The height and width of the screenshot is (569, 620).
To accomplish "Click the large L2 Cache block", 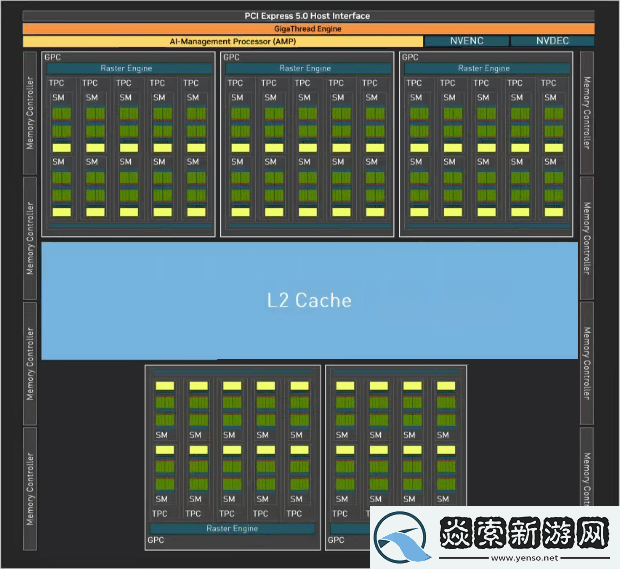I will 309,300.
